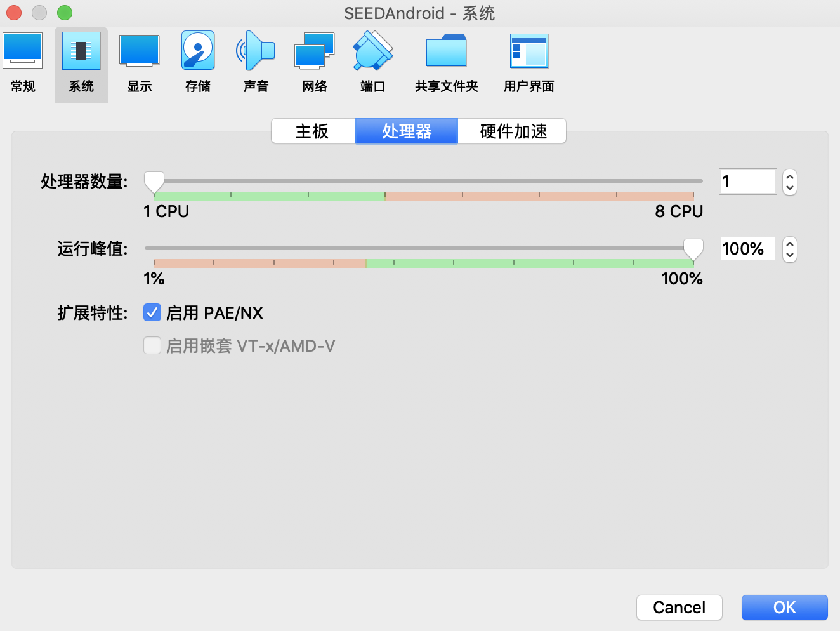Click the 8 CPU label

(679, 211)
